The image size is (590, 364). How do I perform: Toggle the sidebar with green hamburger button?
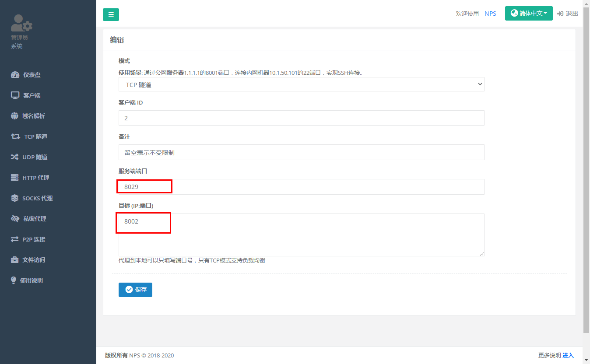[x=111, y=14]
